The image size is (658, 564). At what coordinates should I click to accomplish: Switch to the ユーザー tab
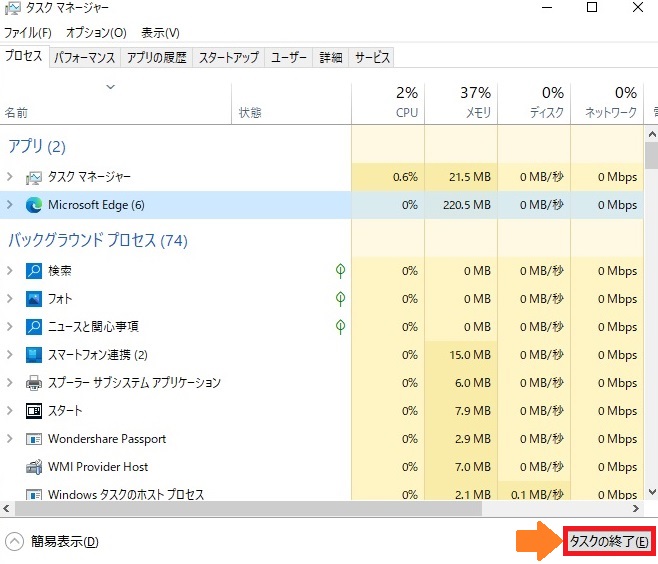tap(288, 57)
